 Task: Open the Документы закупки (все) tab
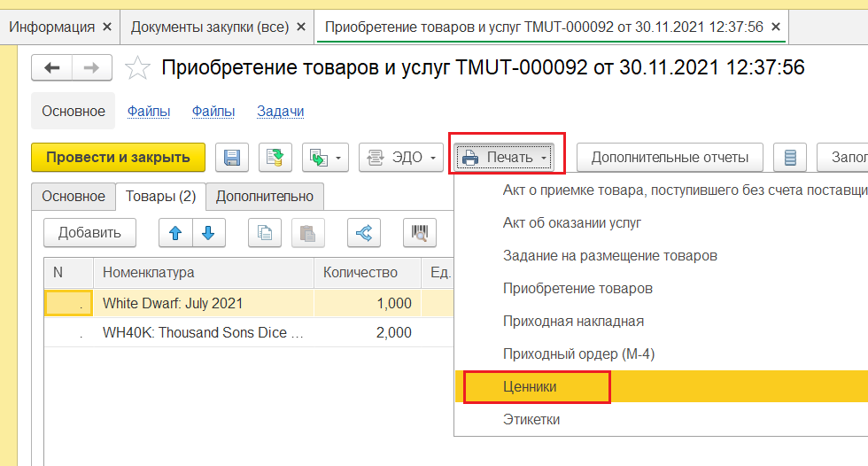[x=210, y=27]
